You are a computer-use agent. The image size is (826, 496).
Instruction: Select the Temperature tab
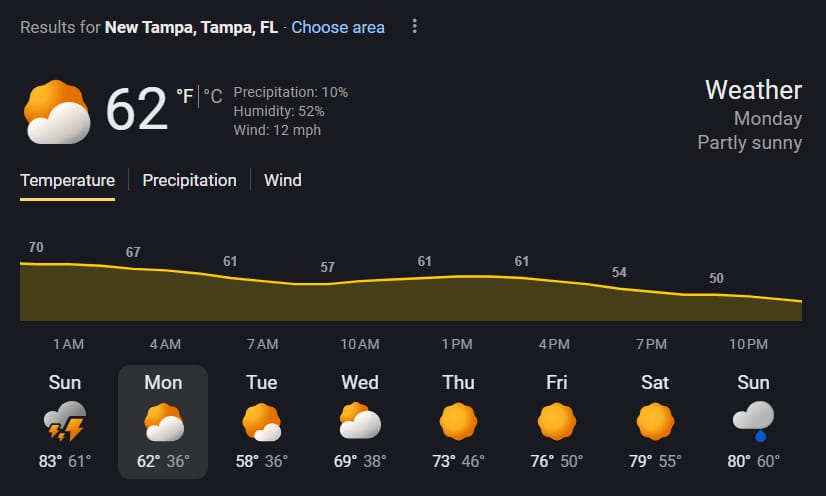click(x=68, y=181)
